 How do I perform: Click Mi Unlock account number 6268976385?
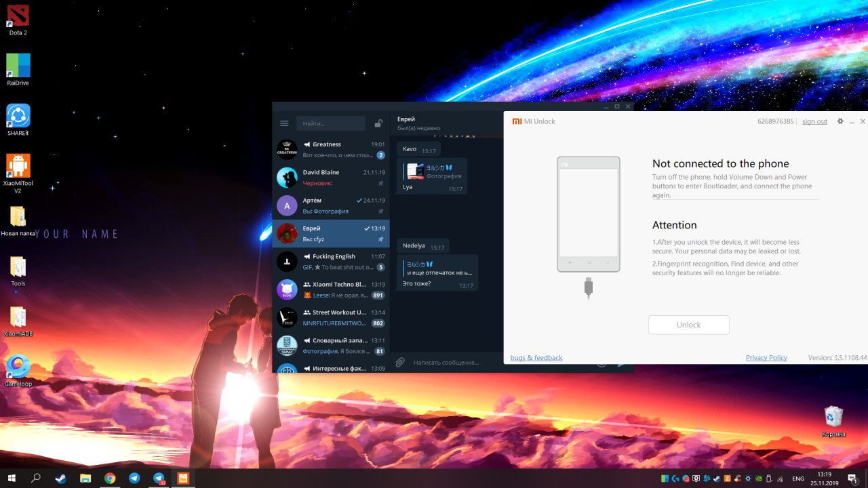[x=776, y=121]
